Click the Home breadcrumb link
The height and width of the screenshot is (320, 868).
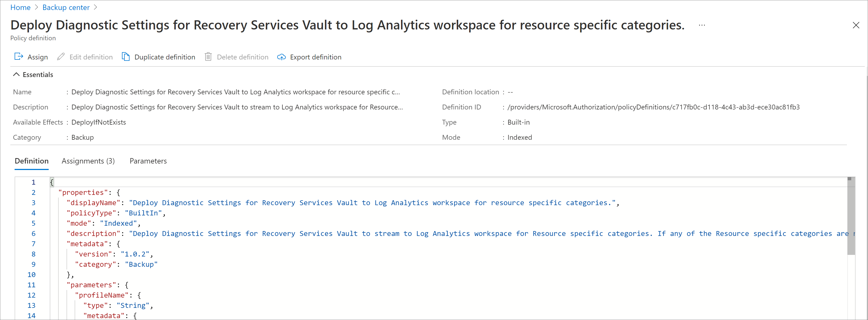click(21, 7)
